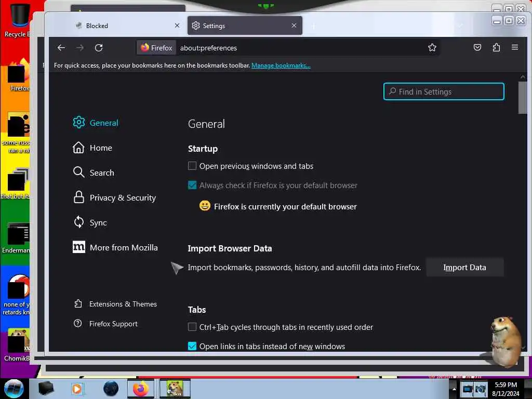Click the Import Data button
Screen dimensions: 532x399
[x=465, y=268]
